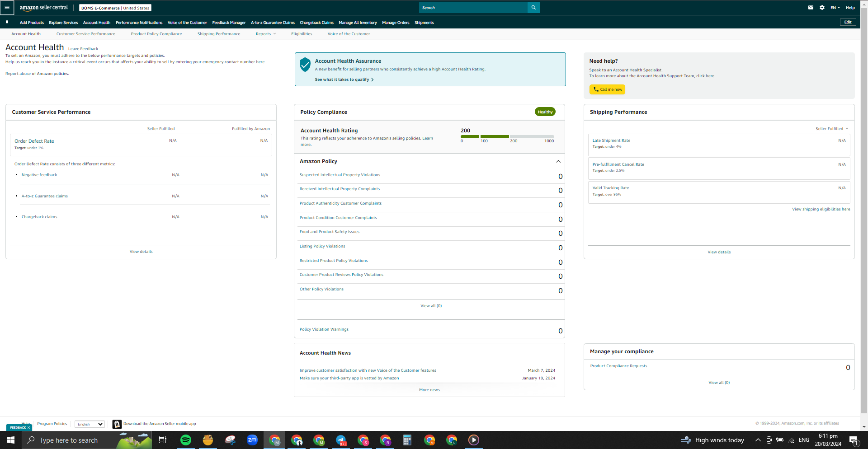Screen dimensions: 868x449
Task: Open the settings gear icon
Action: (x=822, y=8)
